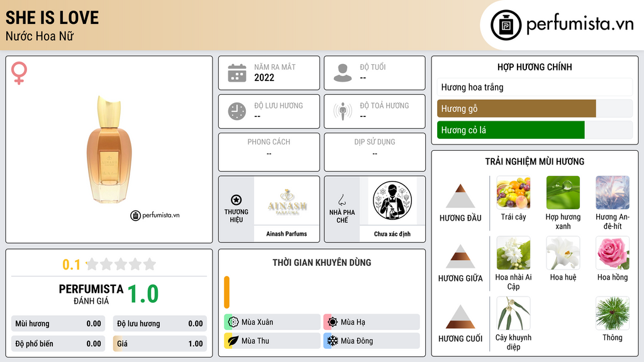The height and width of the screenshot is (362, 644).
Task: Open the Cây khuynh diệp note image
Action: pyautogui.click(x=513, y=313)
